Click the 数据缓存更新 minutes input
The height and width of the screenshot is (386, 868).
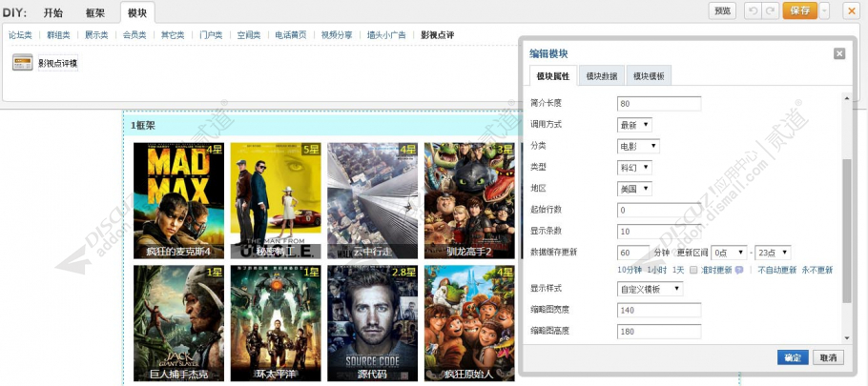pyautogui.click(x=633, y=253)
